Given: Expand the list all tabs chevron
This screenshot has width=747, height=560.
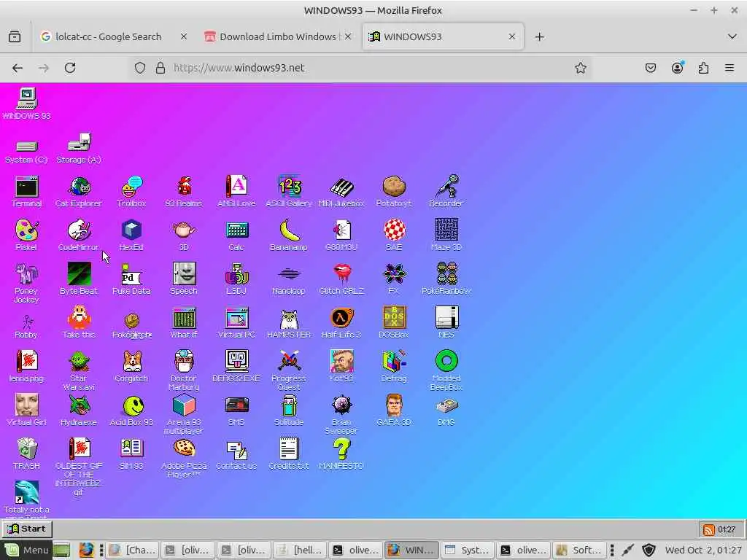Looking at the screenshot, I should tap(732, 36).
